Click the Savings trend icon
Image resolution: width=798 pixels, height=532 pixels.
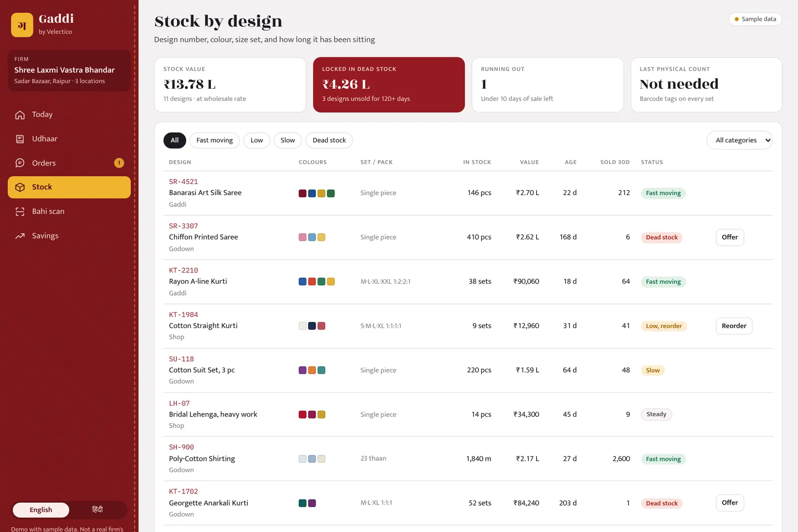click(20, 236)
